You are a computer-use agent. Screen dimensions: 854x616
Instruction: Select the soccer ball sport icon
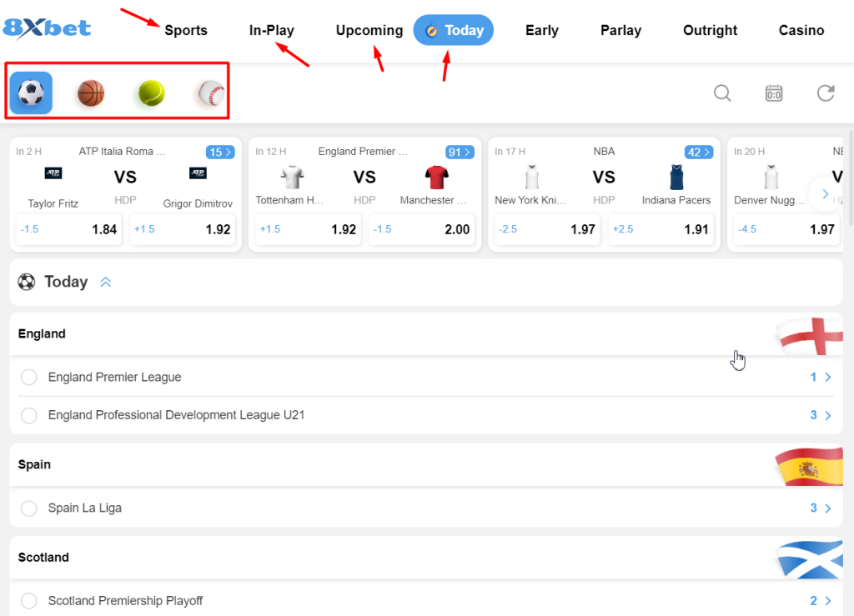[x=31, y=93]
